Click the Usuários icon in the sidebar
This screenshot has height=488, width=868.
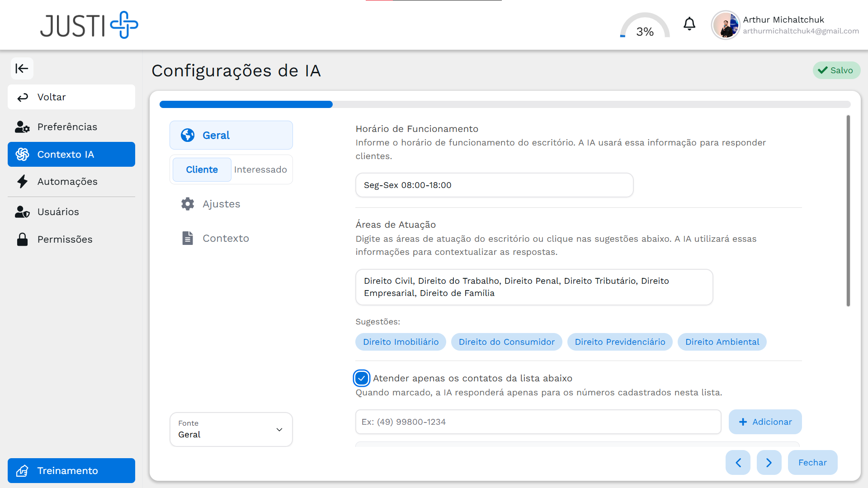[22, 211]
